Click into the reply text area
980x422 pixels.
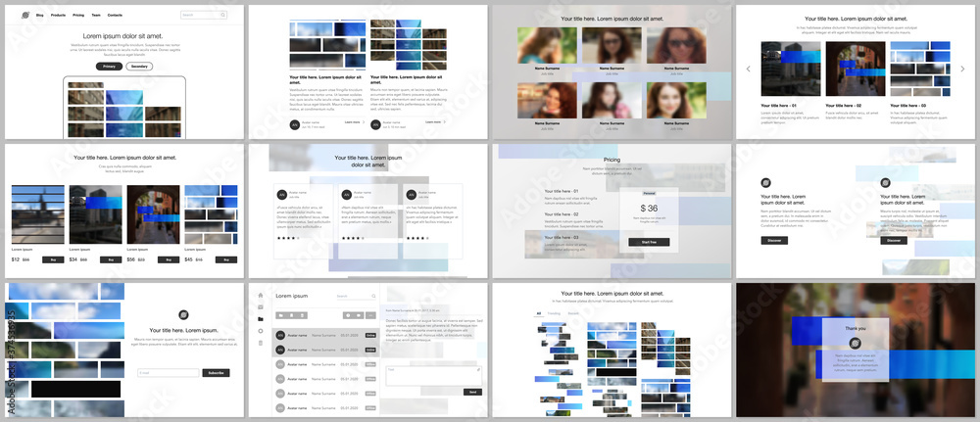434,376
